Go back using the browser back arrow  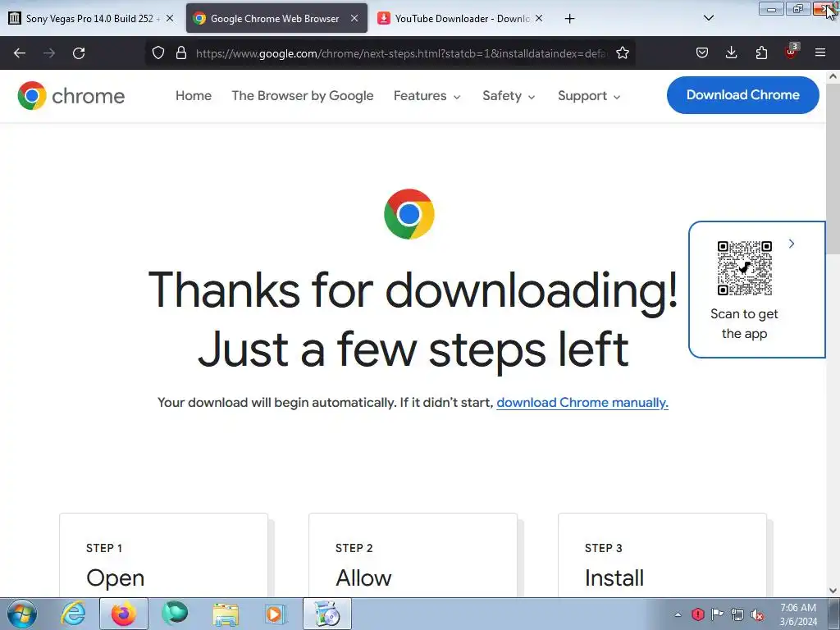point(20,53)
